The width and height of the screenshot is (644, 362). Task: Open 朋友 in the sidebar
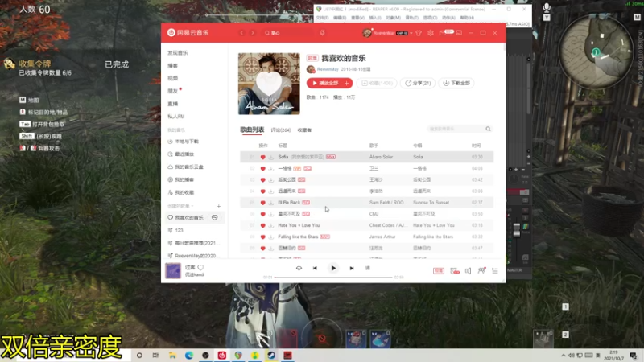(x=172, y=91)
